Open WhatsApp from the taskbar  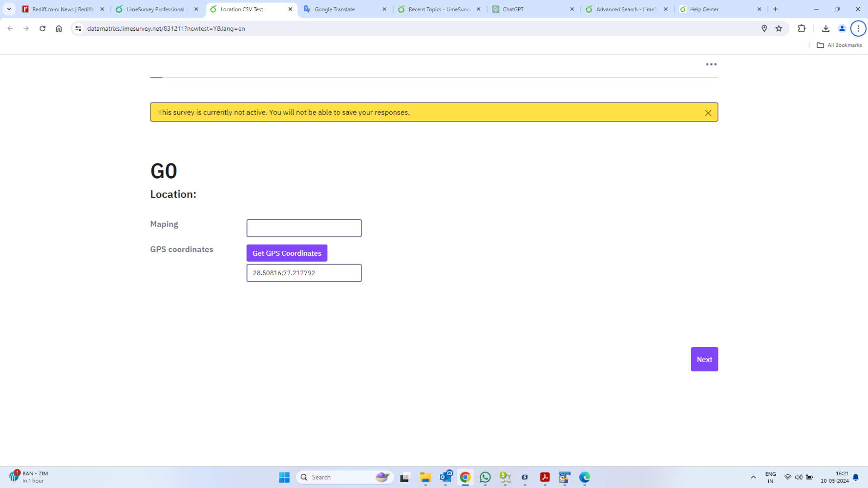485,477
